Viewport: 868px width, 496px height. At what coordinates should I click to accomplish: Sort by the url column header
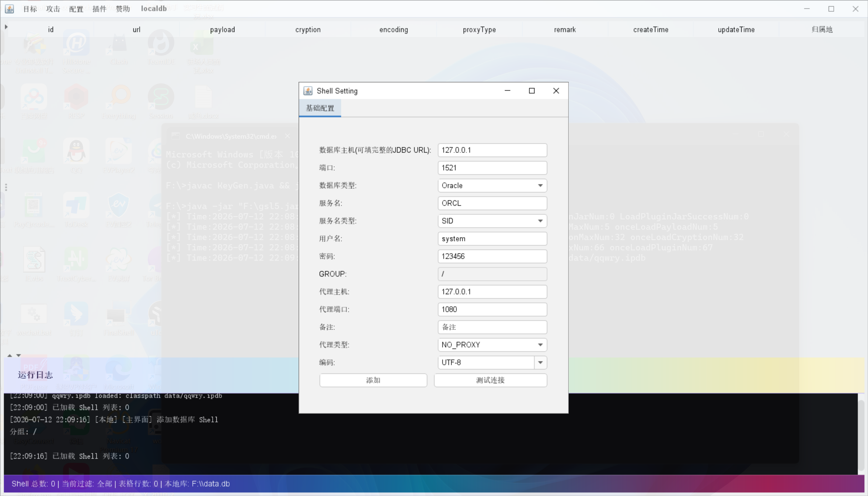[136, 30]
